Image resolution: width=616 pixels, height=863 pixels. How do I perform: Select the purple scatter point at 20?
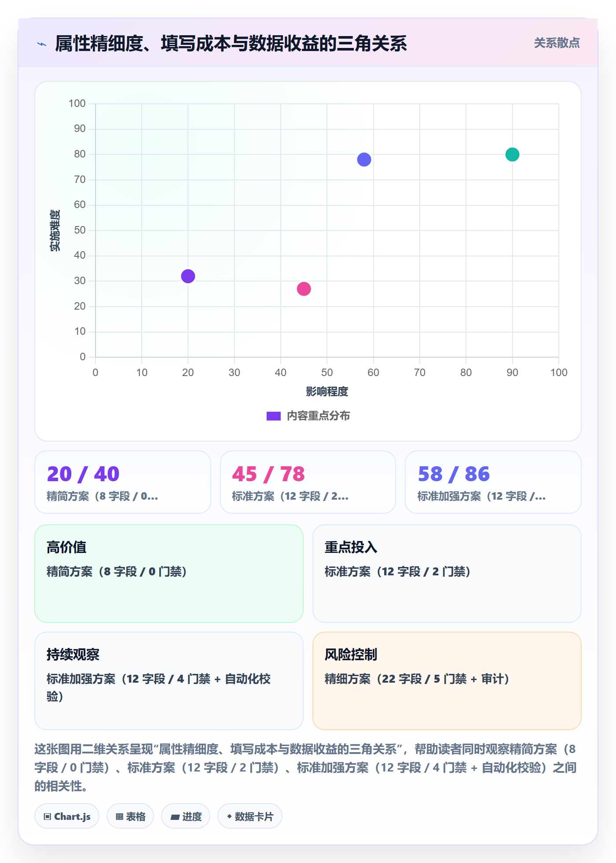tap(188, 276)
